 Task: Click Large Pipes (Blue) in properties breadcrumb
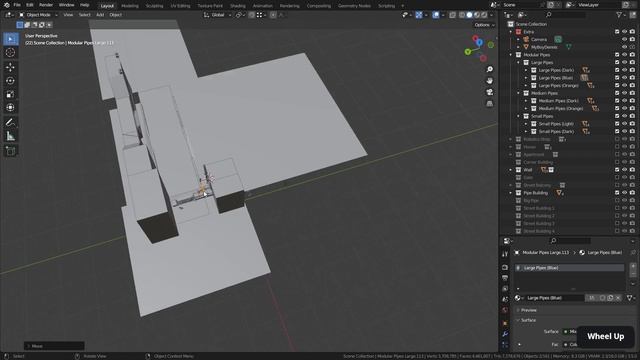[x=604, y=253]
